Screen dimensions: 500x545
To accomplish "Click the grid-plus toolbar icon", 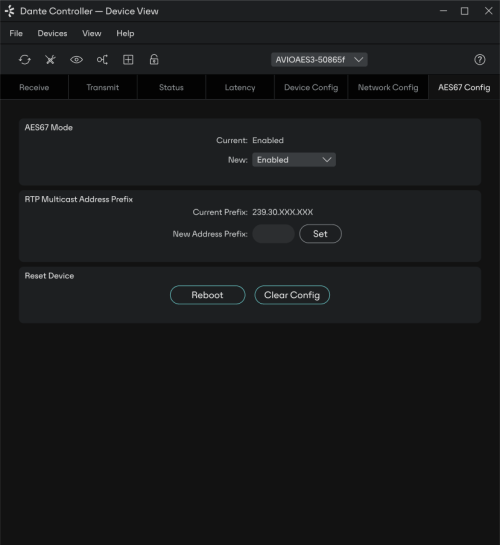I will pyautogui.click(x=128, y=60).
